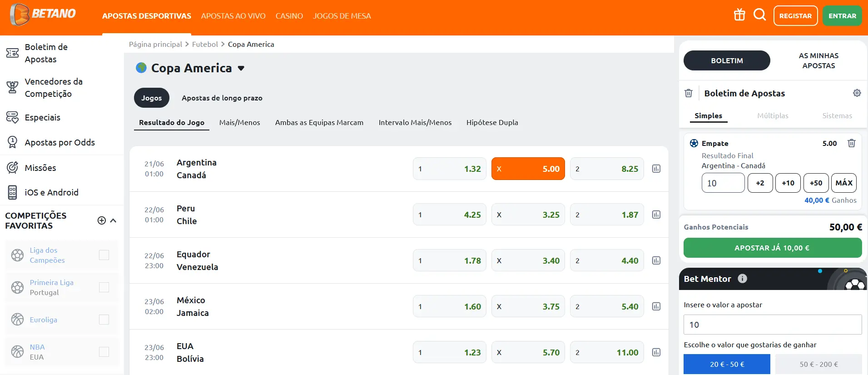This screenshot has width=868, height=375.
Task: Click the bet slip stake input field
Action: pos(723,183)
